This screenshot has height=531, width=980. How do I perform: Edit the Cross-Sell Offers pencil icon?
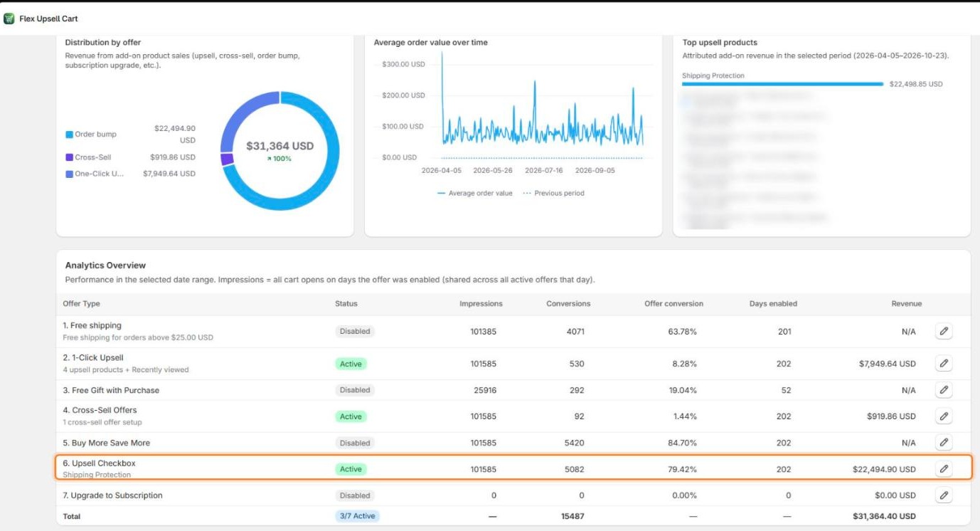point(944,416)
